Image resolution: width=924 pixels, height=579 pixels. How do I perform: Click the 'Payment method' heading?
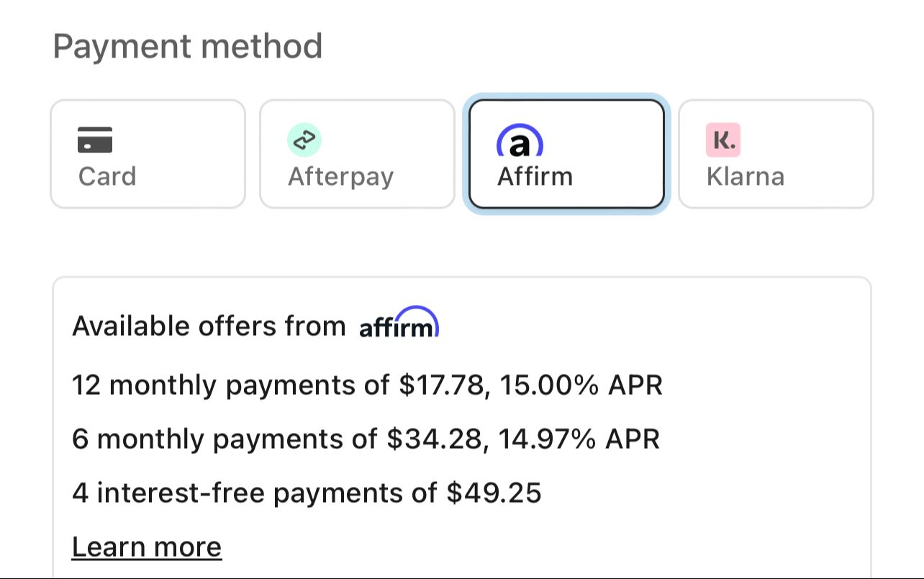188,47
